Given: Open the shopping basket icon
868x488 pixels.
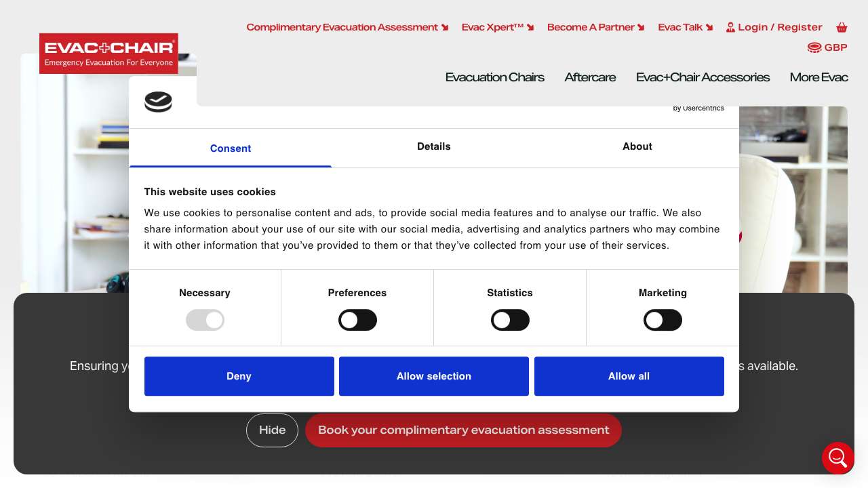Looking at the screenshot, I should 842,28.
